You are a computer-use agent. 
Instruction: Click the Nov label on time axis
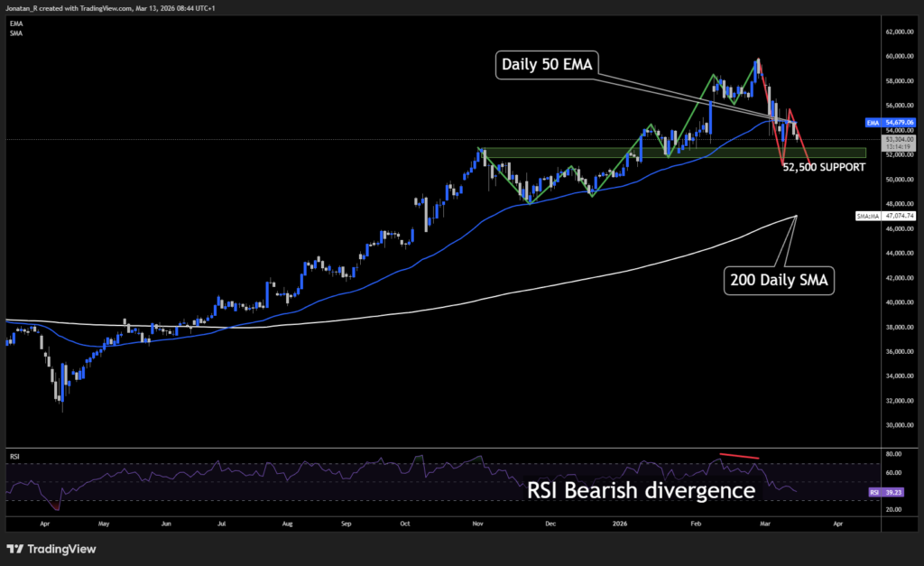(480, 523)
